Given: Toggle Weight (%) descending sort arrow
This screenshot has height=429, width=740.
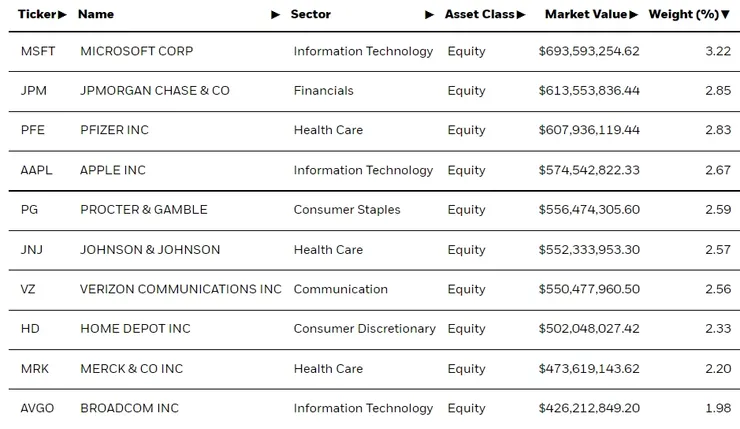Looking at the screenshot, I should click(x=726, y=15).
